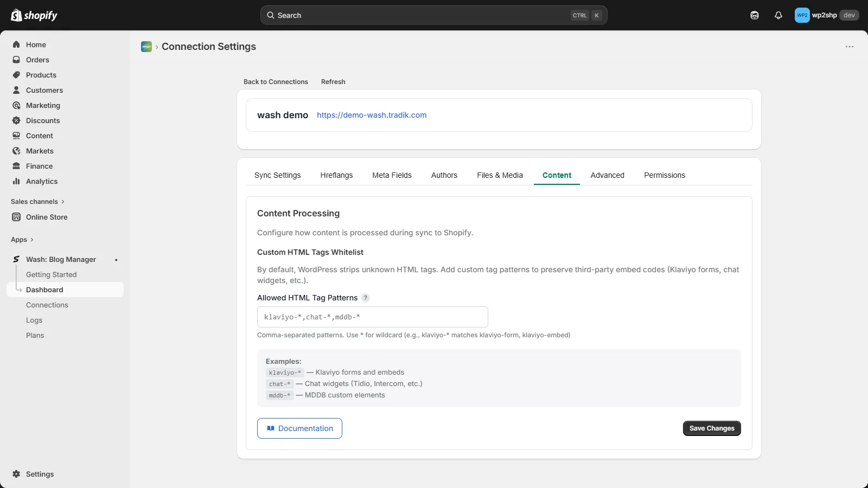Go to the Advanced tab
The image size is (868, 488).
click(607, 175)
